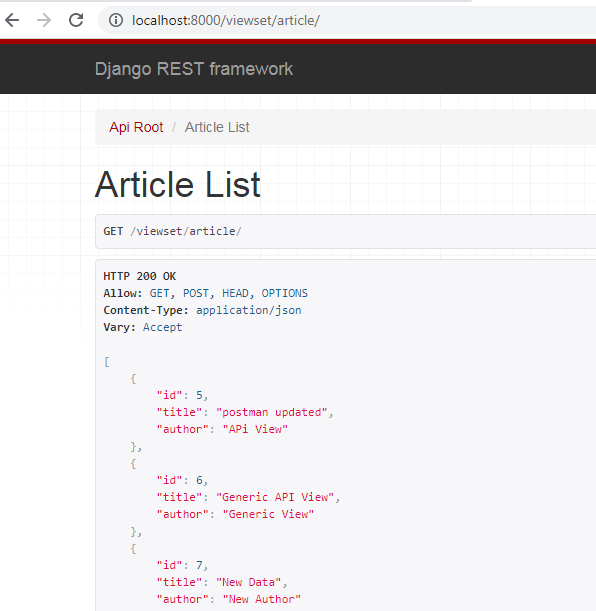Click the browser forward arrow
The width and height of the screenshot is (596, 611).
pyautogui.click(x=44, y=20)
